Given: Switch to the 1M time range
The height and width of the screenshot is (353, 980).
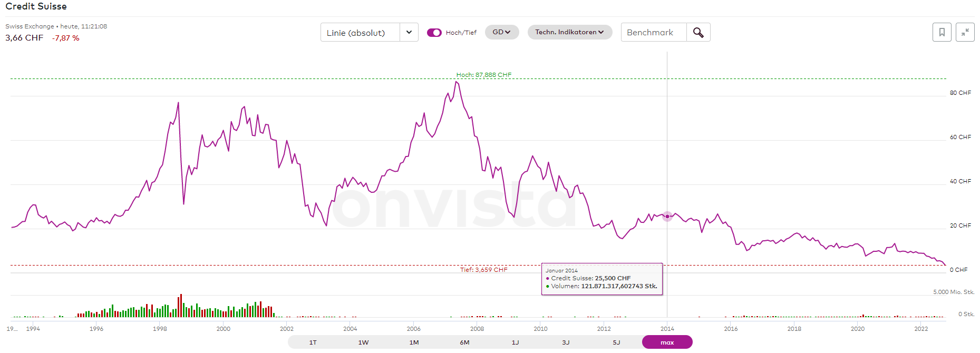Looking at the screenshot, I should [414, 342].
